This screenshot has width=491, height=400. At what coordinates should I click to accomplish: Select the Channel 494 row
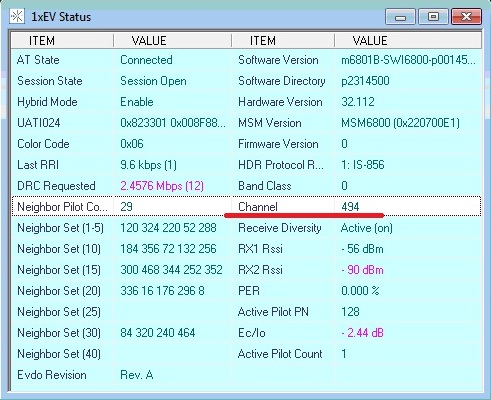[x=246, y=207]
